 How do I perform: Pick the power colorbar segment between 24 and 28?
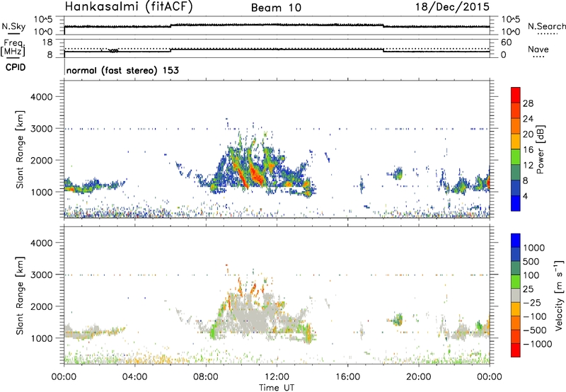[516, 111]
